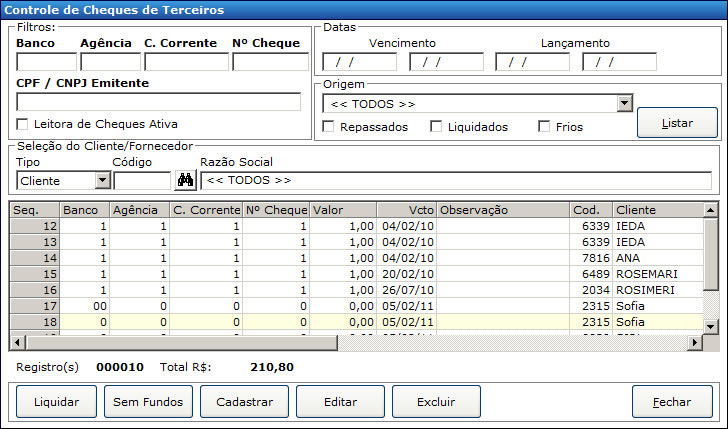The image size is (728, 429).
Task: Select row selector for Seq. 17
Action: pyautogui.click(x=35, y=306)
